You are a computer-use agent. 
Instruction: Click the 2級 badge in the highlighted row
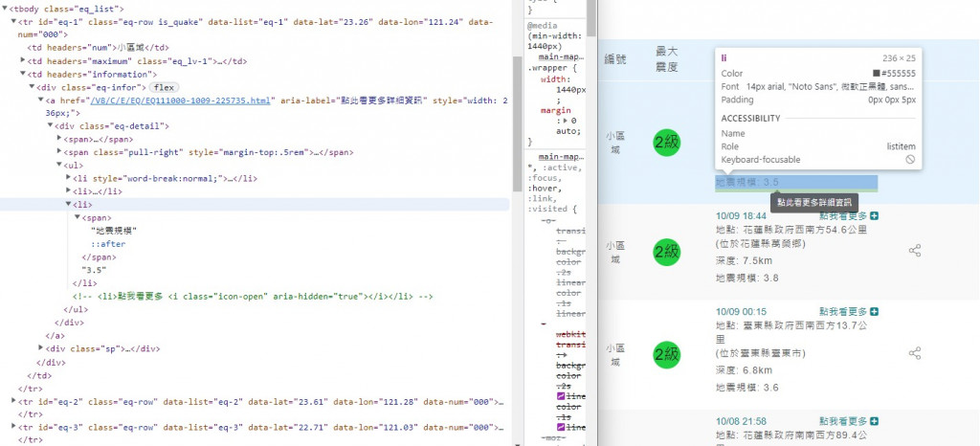tap(667, 143)
